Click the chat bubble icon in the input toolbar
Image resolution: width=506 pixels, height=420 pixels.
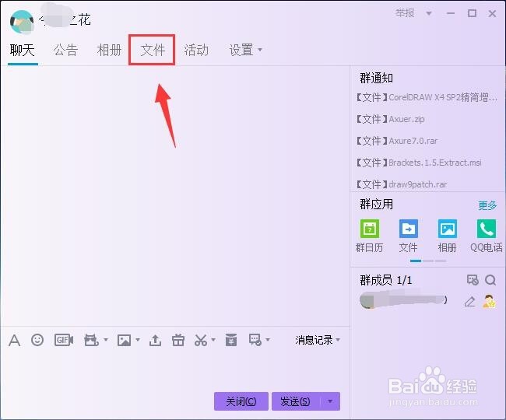[255, 340]
